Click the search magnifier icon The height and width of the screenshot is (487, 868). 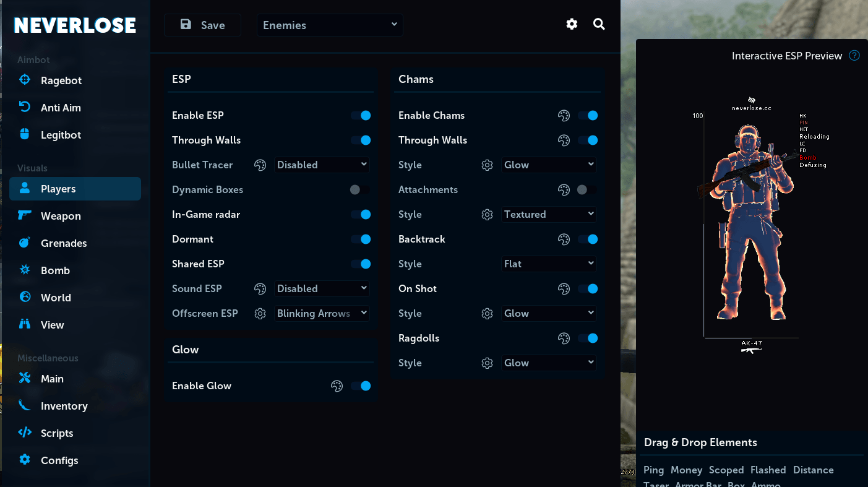click(x=599, y=24)
